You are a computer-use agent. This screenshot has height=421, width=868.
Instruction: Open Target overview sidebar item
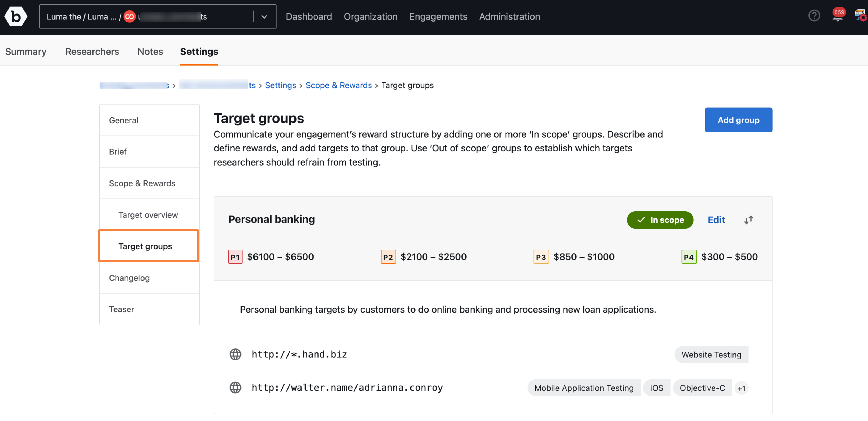click(x=149, y=215)
